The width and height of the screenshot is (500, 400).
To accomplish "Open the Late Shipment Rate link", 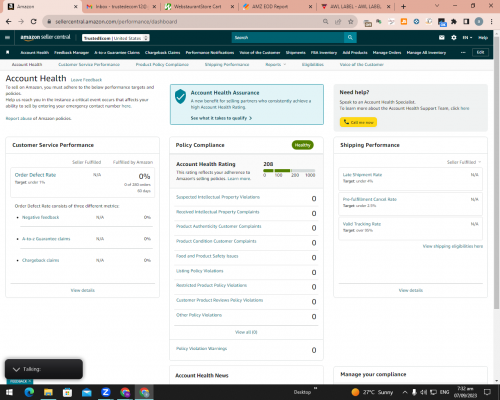I will (362, 175).
